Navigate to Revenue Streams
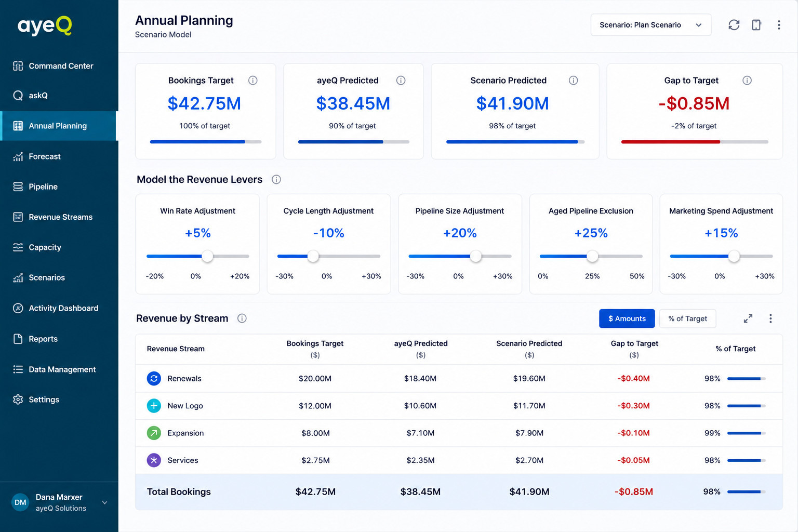The width and height of the screenshot is (798, 532). (x=59, y=217)
